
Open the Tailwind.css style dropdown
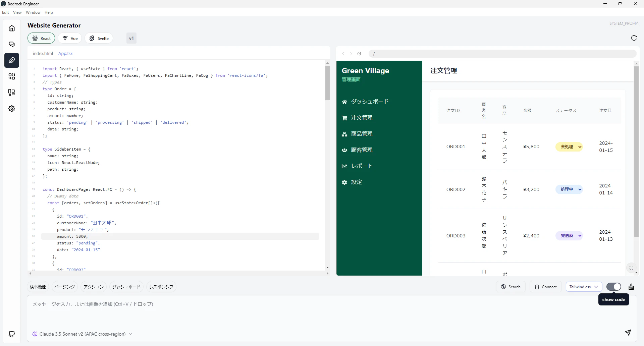584,287
